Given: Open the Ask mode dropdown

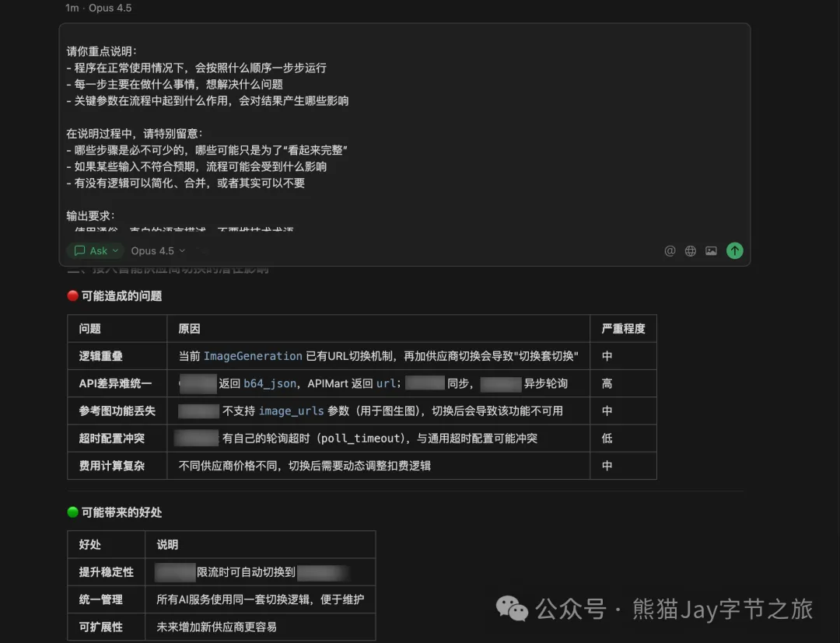Looking at the screenshot, I should click(x=95, y=250).
